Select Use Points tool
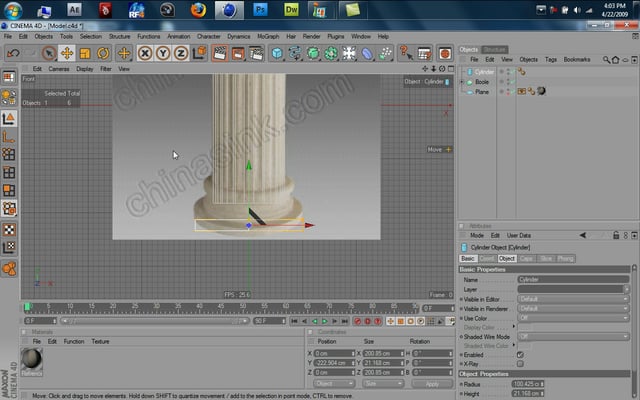Viewport: 640px width, 400px height. click(9, 154)
